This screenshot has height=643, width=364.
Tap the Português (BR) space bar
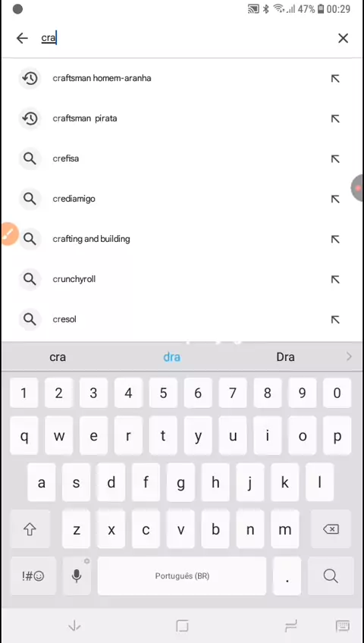[182, 576]
